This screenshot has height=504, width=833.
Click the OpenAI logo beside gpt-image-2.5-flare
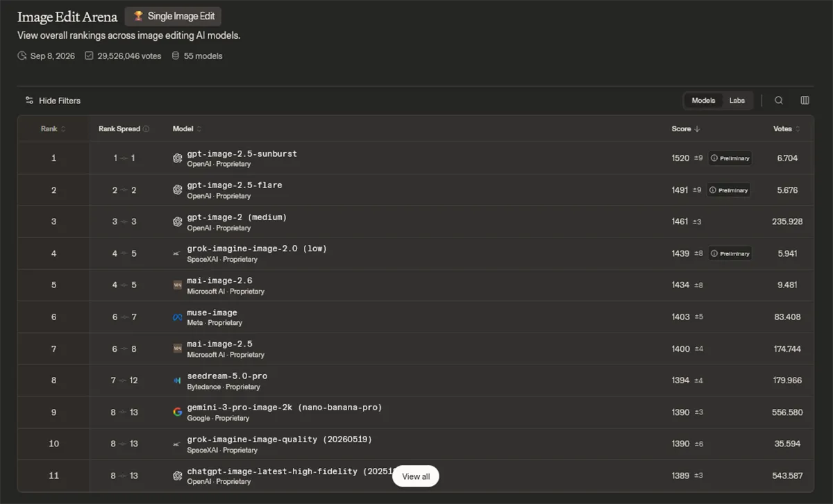(x=178, y=190)
